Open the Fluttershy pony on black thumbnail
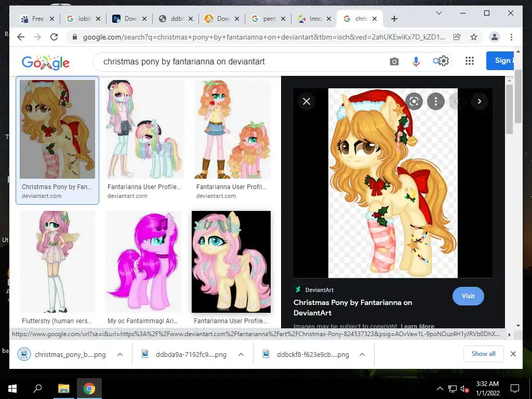The height and width of the screenshot is (399, 532). click(x=231, y=262)
